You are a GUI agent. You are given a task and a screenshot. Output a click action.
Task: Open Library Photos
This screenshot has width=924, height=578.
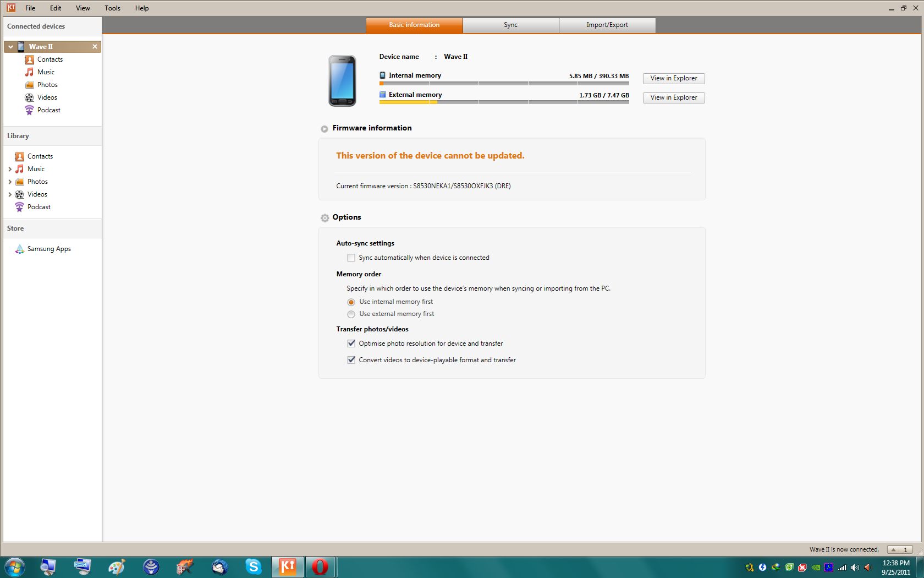pyautogui.click(x=37, y=182)
